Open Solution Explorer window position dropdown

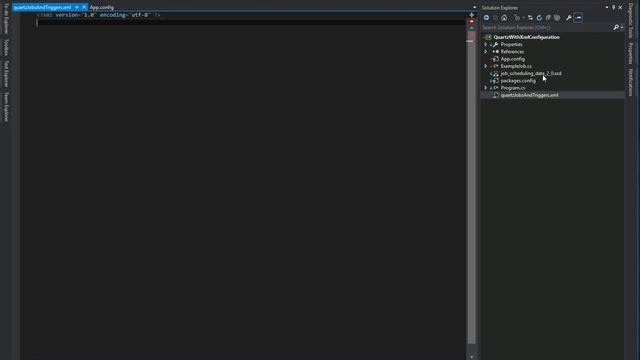(607, 7)
